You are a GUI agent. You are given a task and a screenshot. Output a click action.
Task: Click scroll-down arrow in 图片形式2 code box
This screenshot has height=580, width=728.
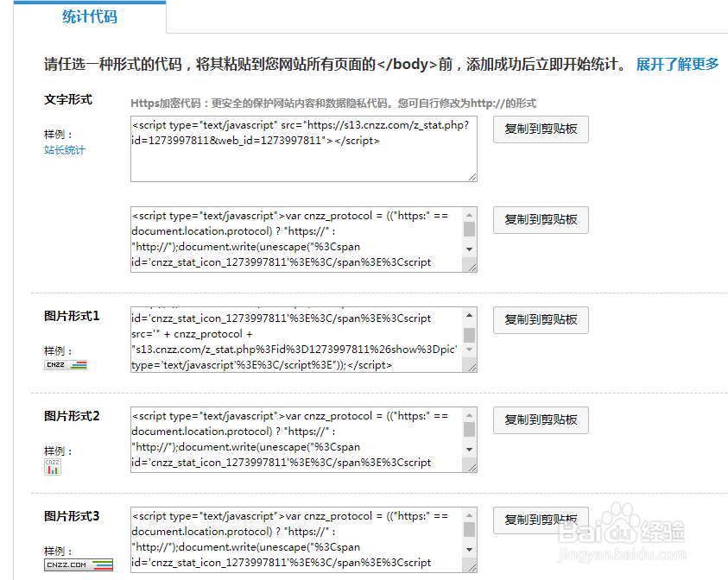point(470,450)
